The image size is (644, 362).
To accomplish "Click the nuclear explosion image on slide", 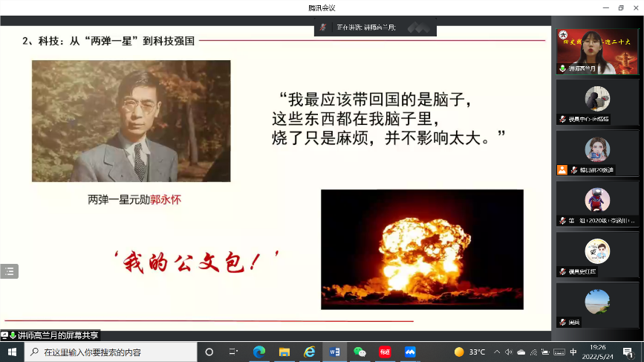I will pos(422,250).
